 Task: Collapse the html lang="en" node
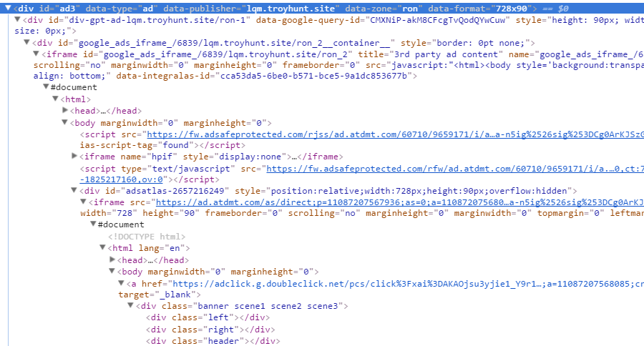[x=102, y=247]
